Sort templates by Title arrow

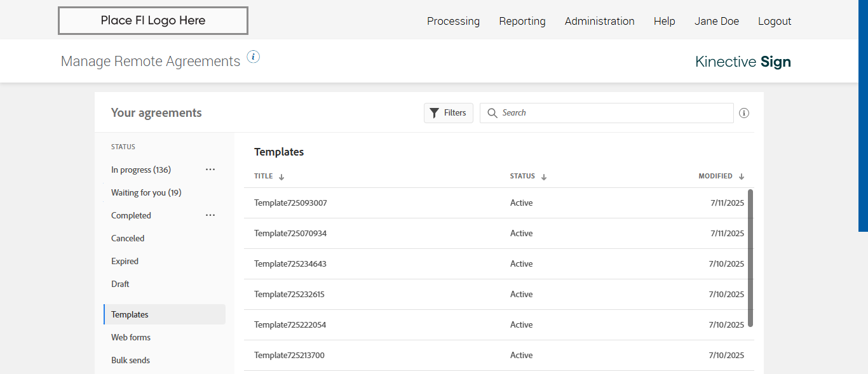tap(281, 177)
